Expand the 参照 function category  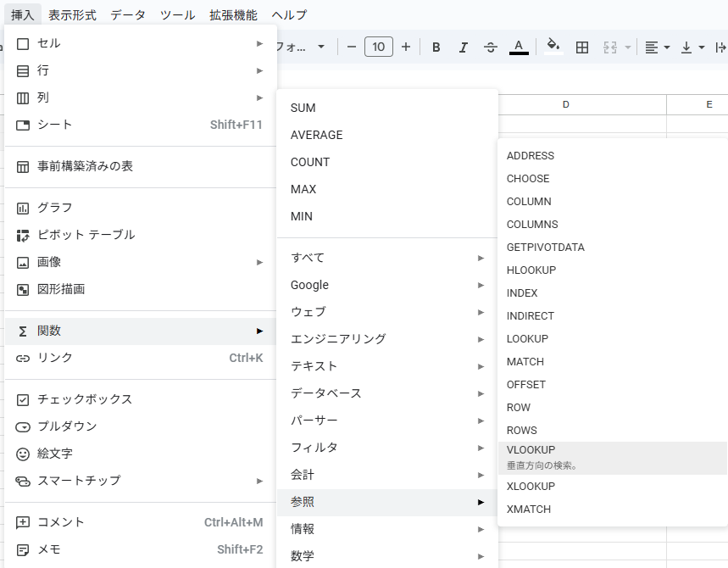(x=387, y=502)
